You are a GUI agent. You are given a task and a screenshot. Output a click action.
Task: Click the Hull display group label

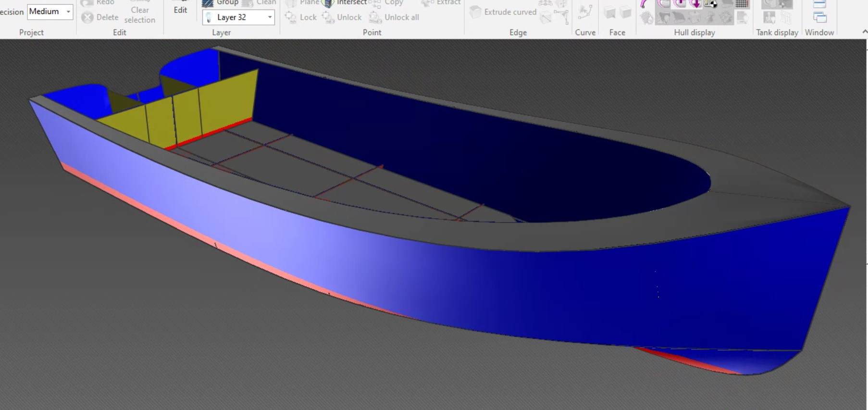(x=694, y=32)
